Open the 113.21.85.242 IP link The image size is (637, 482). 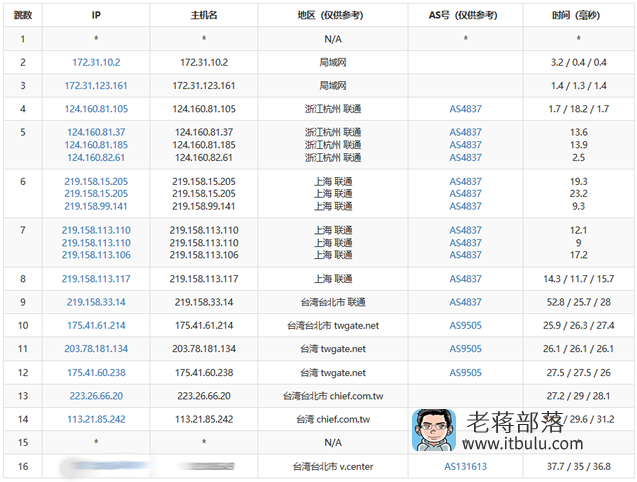click(96, 419)
